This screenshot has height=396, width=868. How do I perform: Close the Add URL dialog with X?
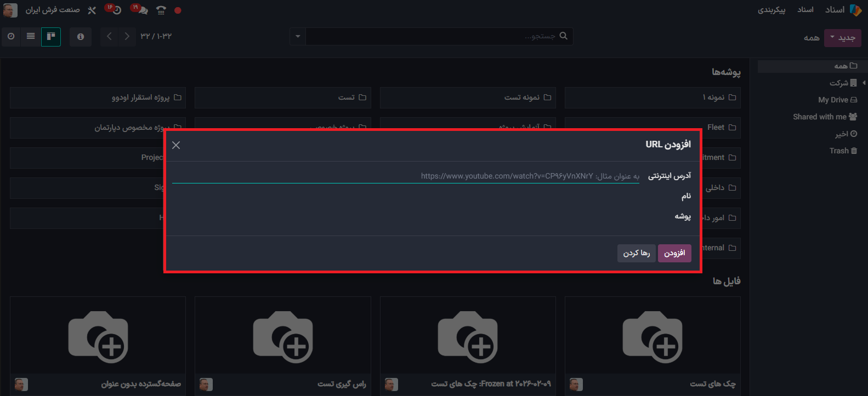176,145
